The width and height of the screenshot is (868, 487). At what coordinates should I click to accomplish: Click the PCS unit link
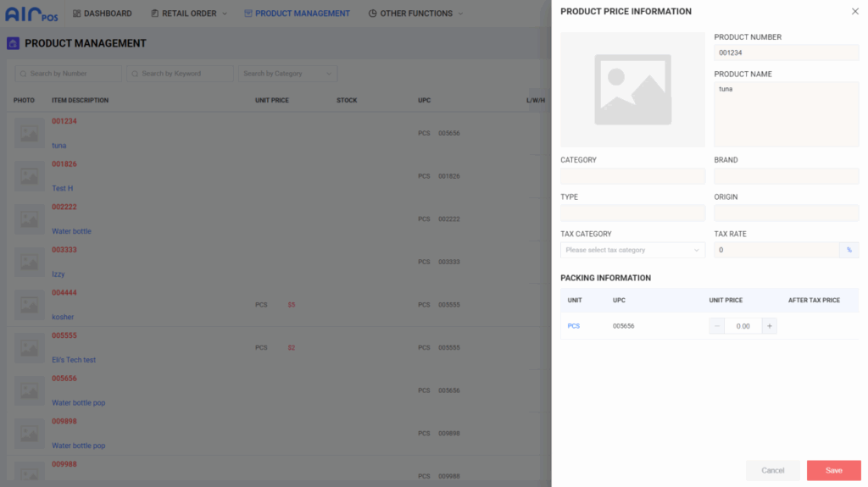click(x=574, y=326)
